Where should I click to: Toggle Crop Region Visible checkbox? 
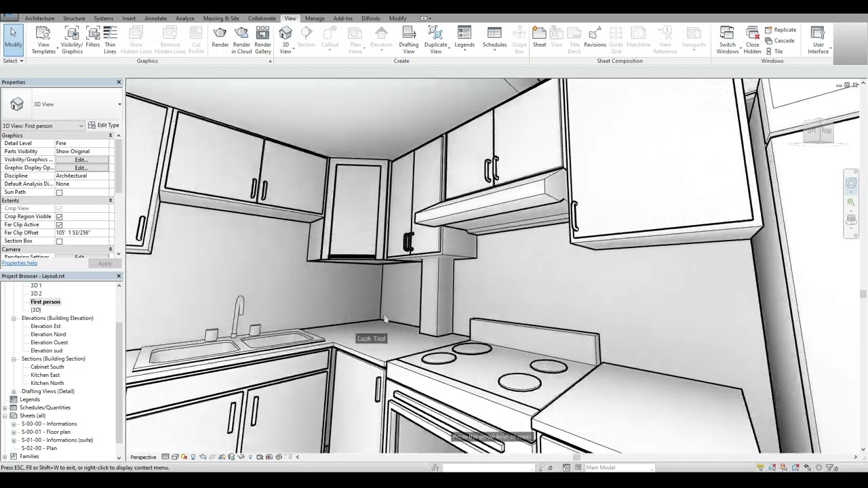coord(59,217)
